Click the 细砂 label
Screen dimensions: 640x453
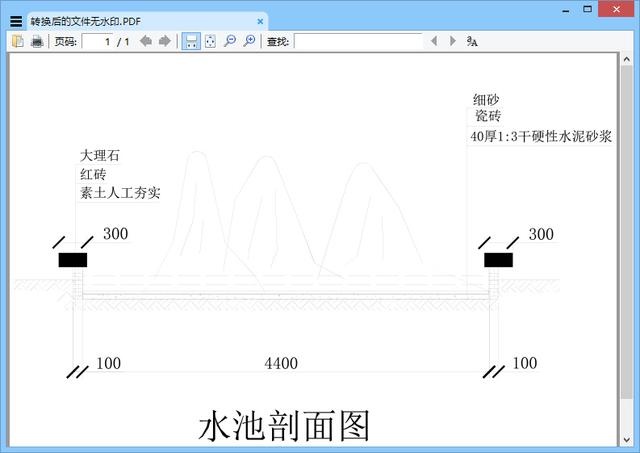click(x=486, y=100)
